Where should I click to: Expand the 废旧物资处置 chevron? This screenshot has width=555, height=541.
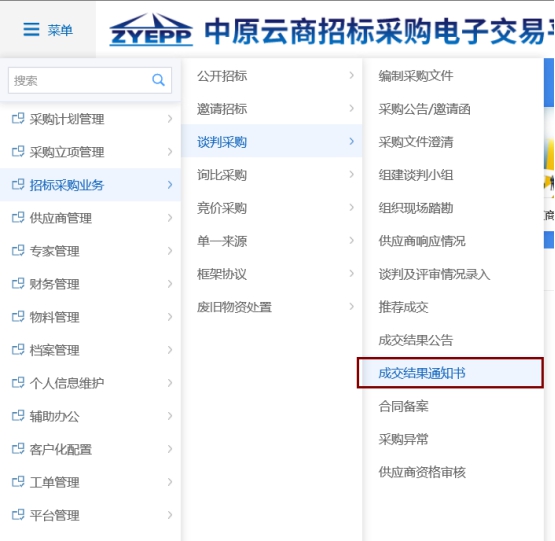click(351, 307)
